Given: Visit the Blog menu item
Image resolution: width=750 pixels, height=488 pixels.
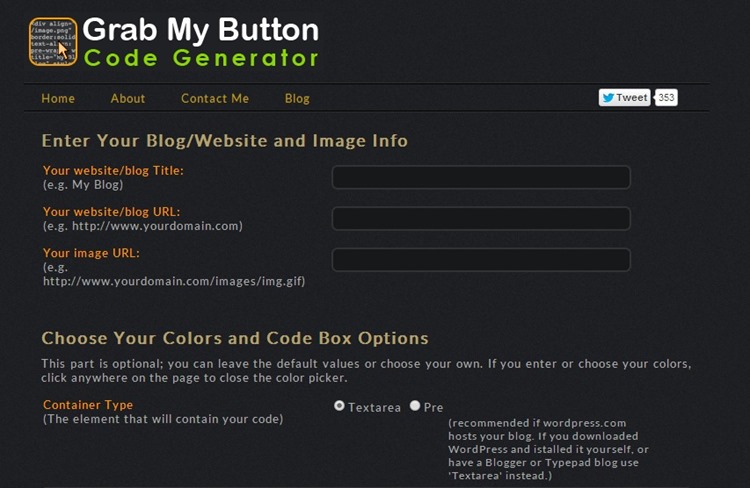Looking at the screenshot, I should (x=297, y=99).
